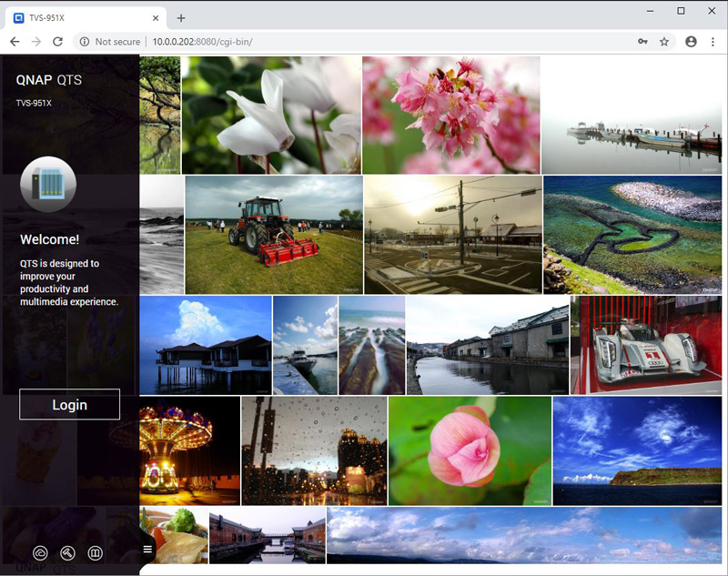Open Chrome's three-dot menu
The width and height of the screenshot is (728, 576).
(x=713, y=42)
